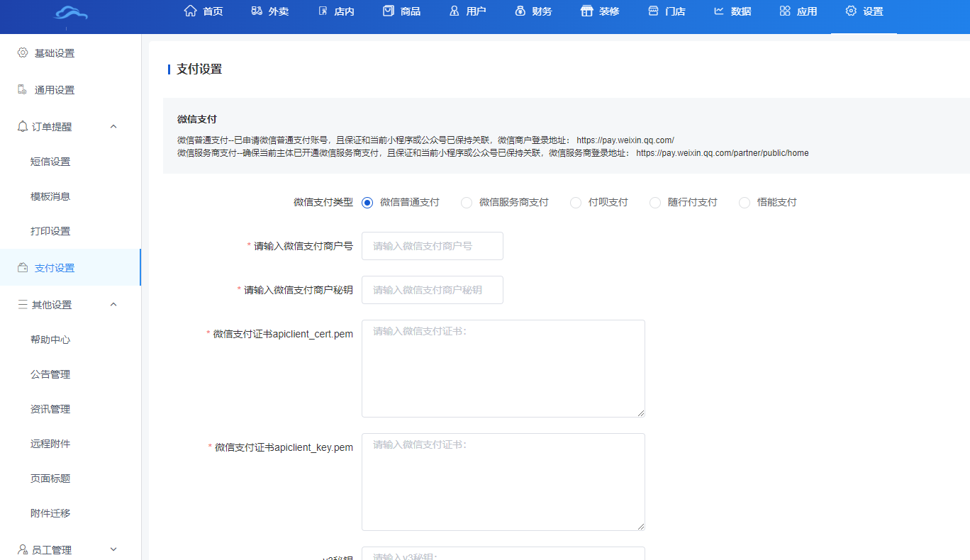Viewport: 970px width, 560px height.
Task: Click the apps grid icon beside 应用
Action: tap(785, 11)
